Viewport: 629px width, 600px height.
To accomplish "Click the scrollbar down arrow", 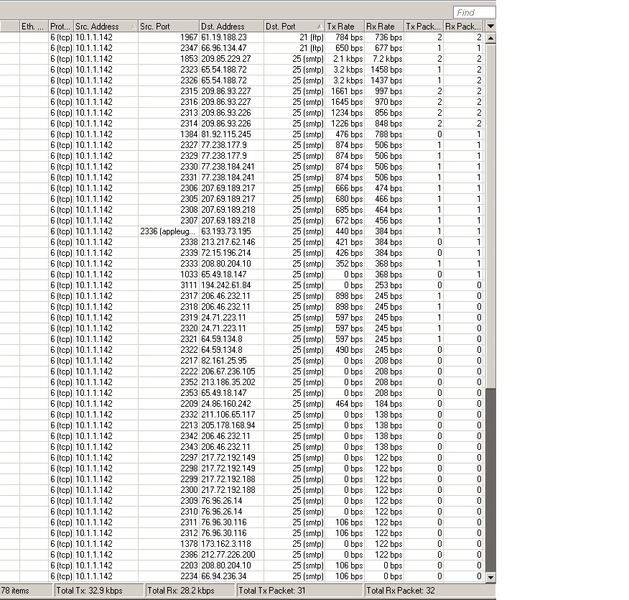I will (490, 577).
